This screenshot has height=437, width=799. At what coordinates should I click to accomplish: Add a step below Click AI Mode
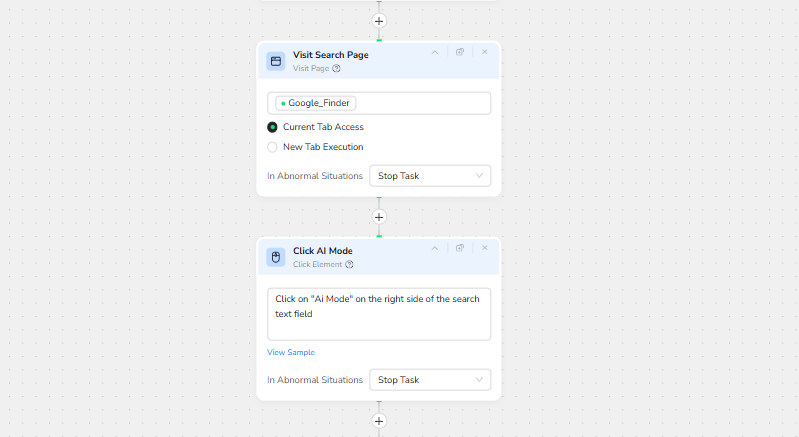click(x=379, y=421)
